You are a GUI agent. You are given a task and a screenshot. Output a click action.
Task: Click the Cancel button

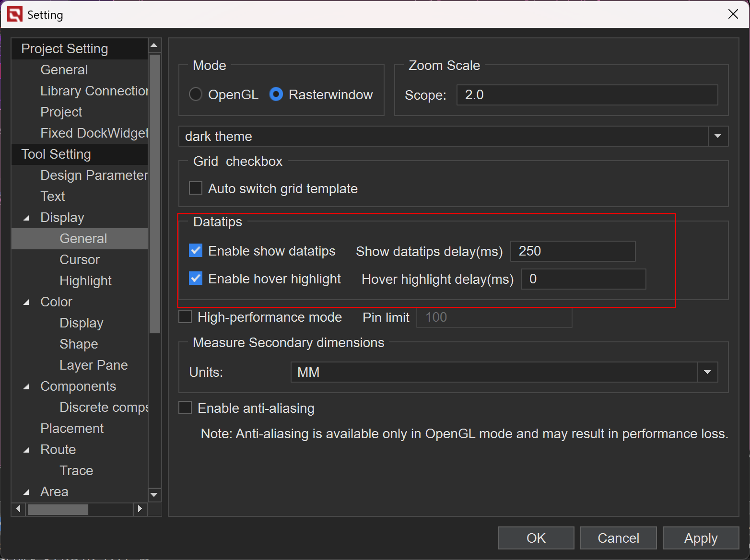[x=618, y=538]
